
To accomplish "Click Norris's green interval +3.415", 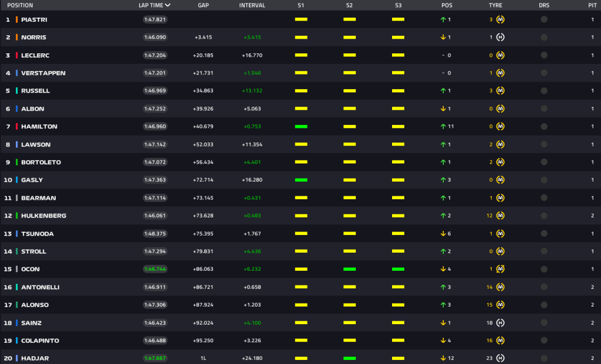I will click(x=252, y=37).
